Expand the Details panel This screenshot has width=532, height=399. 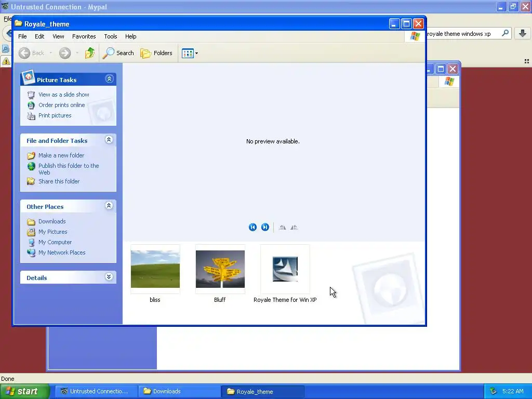(109, 277)
